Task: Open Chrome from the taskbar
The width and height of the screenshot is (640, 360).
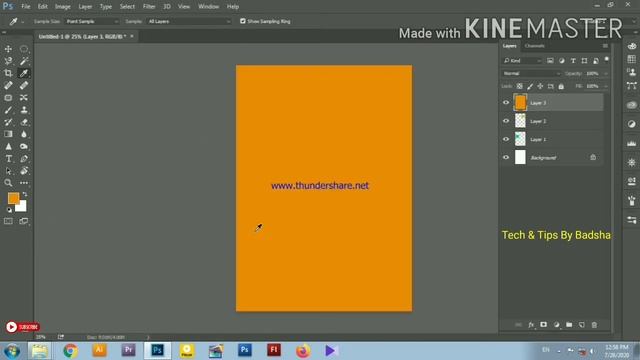Action: point(70,351)
